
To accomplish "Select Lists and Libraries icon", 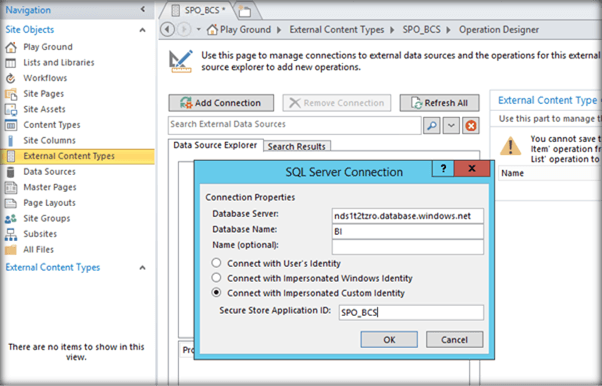I will [x=11, y=63].
